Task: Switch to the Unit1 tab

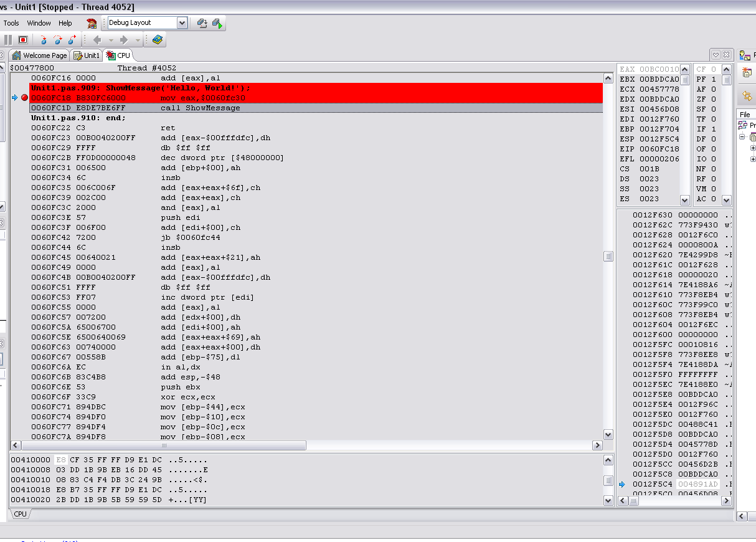Action: pyautogui.click(x=87, y=55)
